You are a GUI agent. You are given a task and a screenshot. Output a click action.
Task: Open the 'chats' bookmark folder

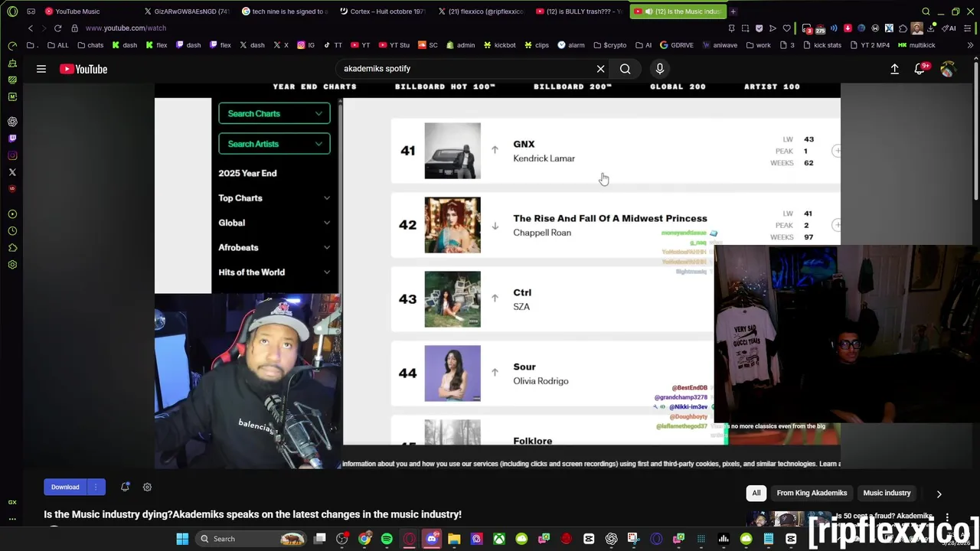(90, 45)
